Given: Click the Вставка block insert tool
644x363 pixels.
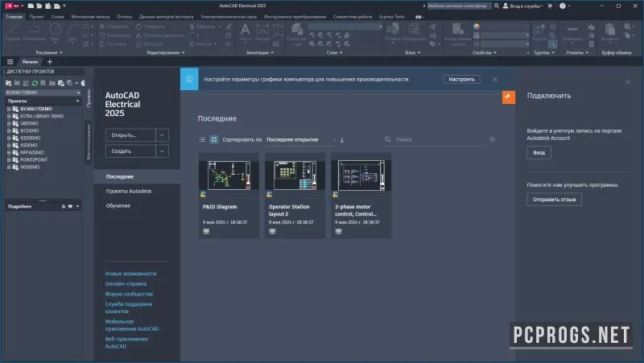Looking at the screenshot, I should [x=392, y=32].
